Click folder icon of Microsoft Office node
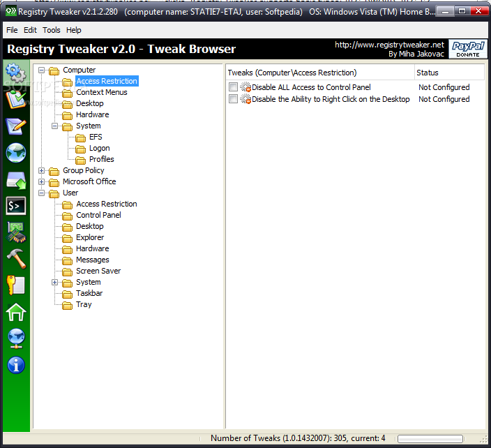The image size is (491, 448). coord(54,182)
